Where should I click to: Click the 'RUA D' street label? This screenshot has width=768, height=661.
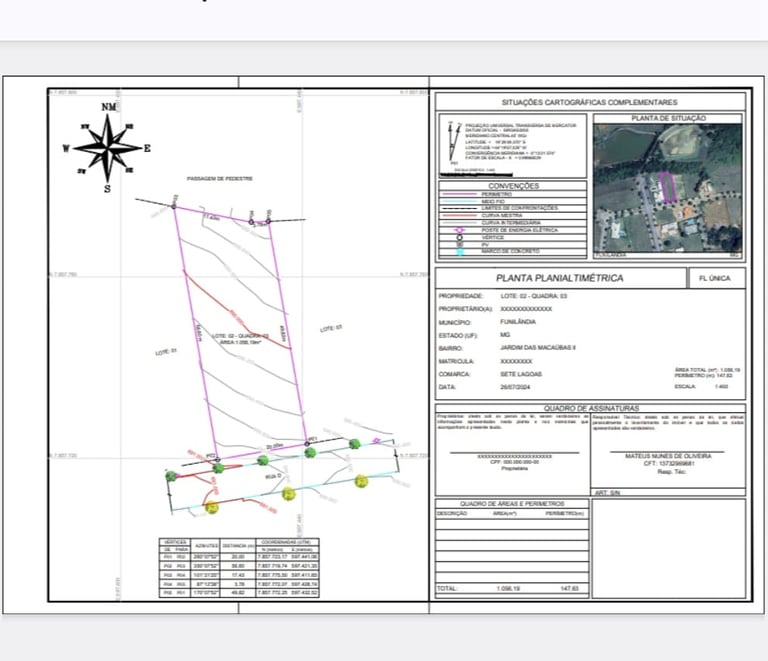click(273, 476)
